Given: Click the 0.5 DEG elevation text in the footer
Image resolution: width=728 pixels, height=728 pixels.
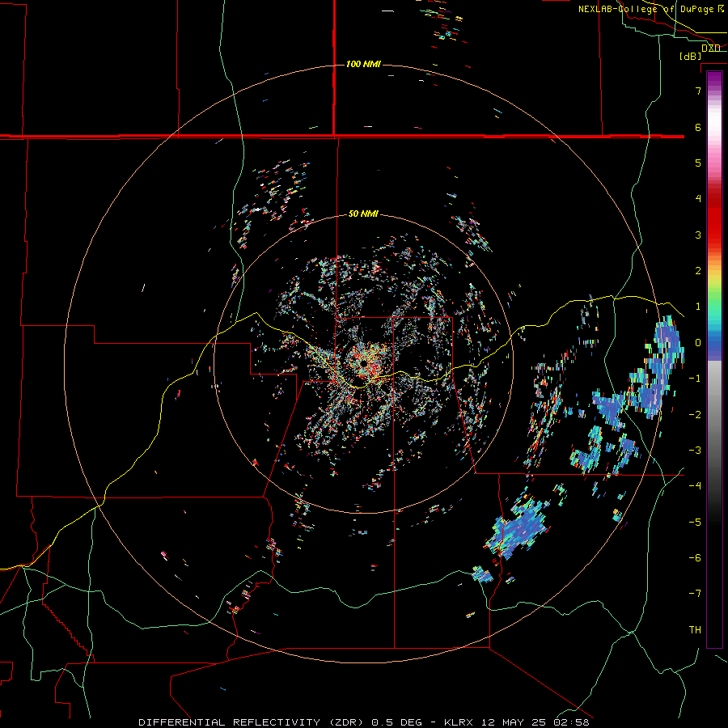Looking at the screenshot, I should pyautogui.click(x=396, y=722).
